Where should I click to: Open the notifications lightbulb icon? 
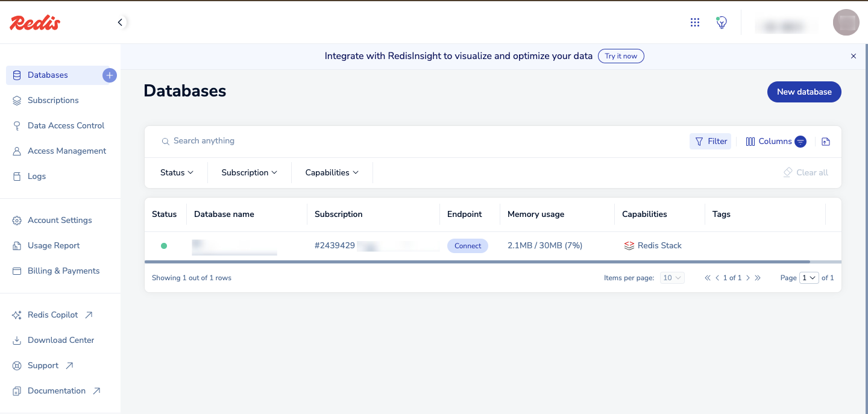(721, 22)
